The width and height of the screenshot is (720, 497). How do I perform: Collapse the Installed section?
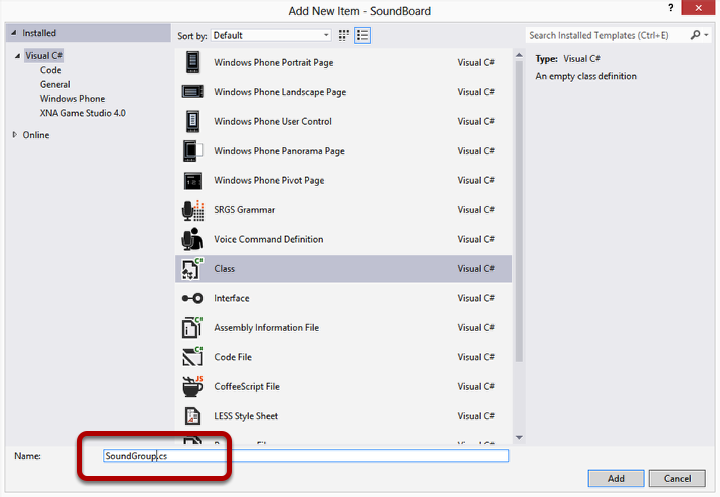(x=13, y=33)
